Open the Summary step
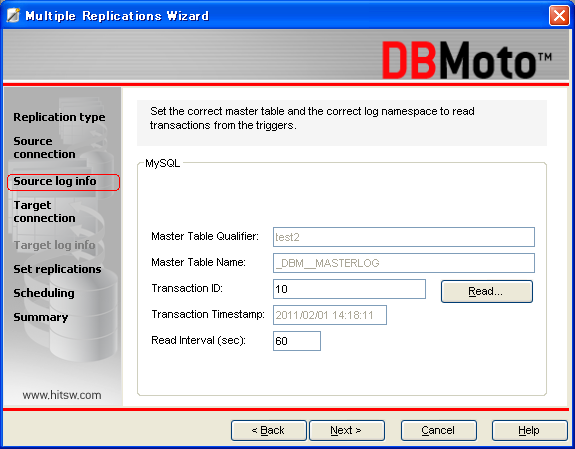Viewport: 575px width, 449px height. (x=41, y=317)
